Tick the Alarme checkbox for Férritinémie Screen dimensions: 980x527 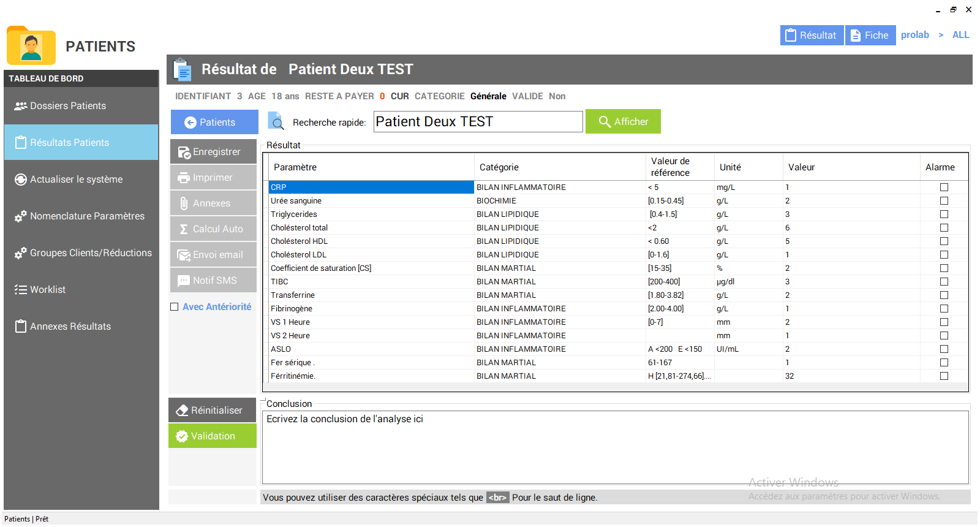[944, 376]
